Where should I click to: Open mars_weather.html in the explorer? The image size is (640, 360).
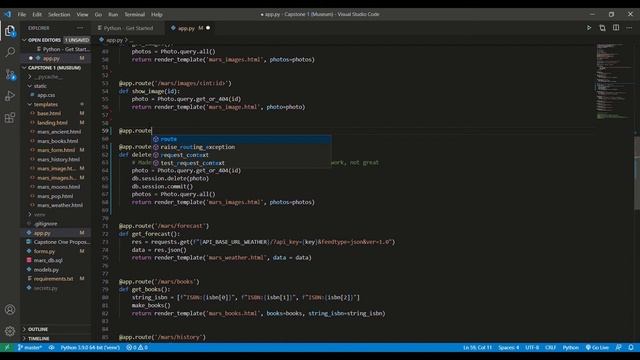point(60,205)
